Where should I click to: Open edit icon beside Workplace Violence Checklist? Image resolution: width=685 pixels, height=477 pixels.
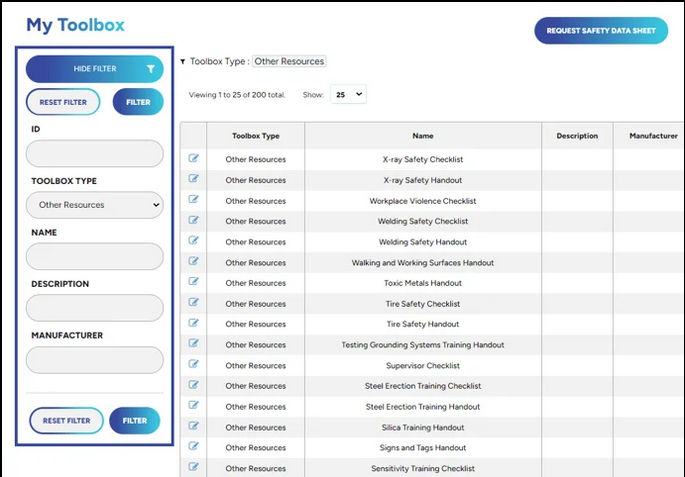193,200
